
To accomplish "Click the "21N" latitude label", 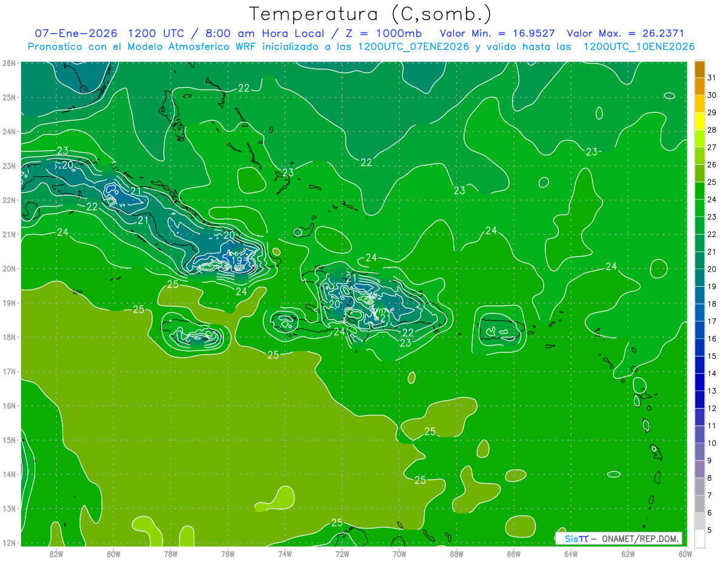I will pyautogui.click(x=9, y=235).
